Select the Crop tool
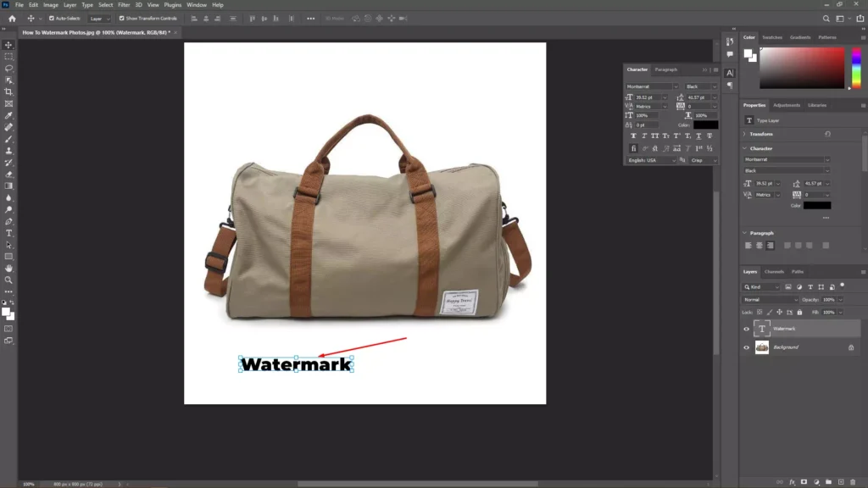Image resolution: width=868 pixels, height=488 pixels. [8, 91]
